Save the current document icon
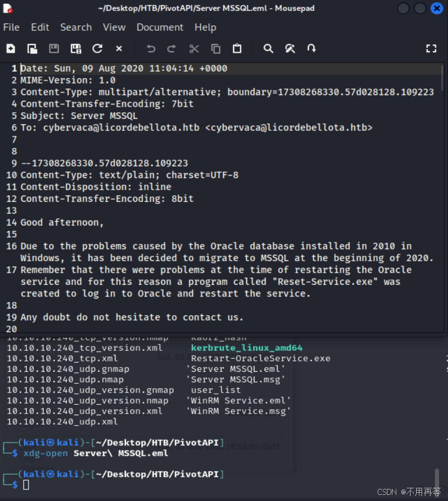 pos(54,48)
